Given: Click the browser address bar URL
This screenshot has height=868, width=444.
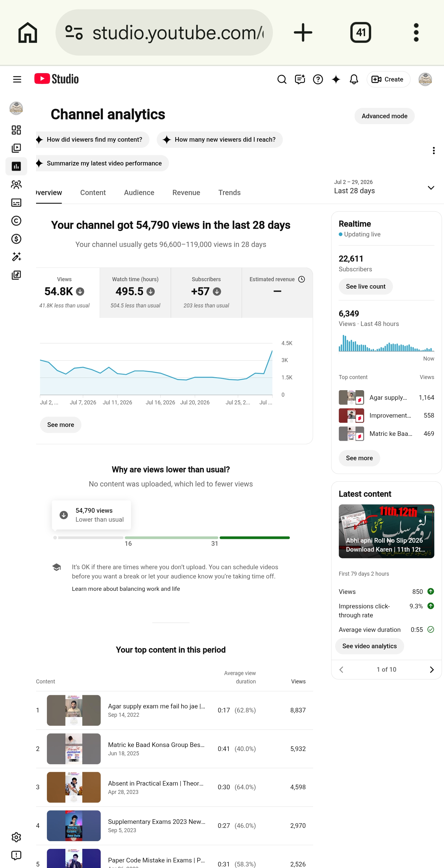Looking at the screenshot, I should (178, 32).
